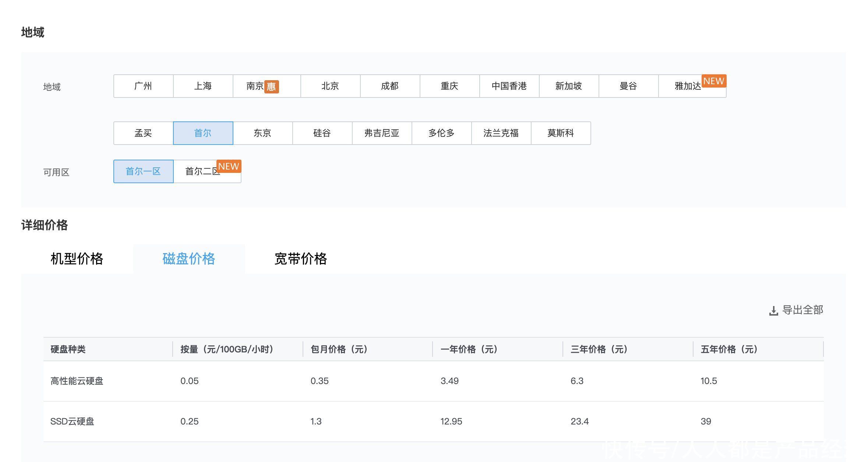Select the 新加坡 region
This screenshot has height=462, width=868.
(569, 86)
